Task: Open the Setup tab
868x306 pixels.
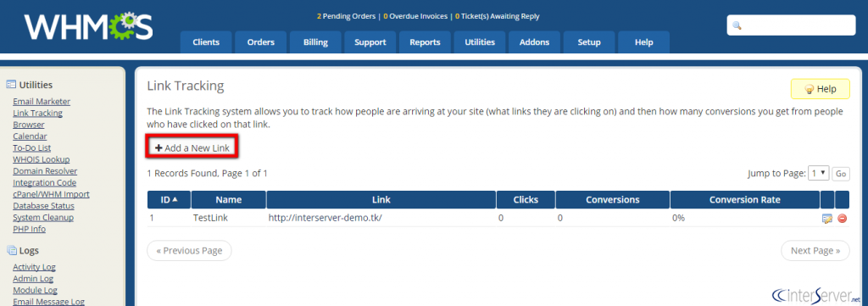Action: (589, 42)
